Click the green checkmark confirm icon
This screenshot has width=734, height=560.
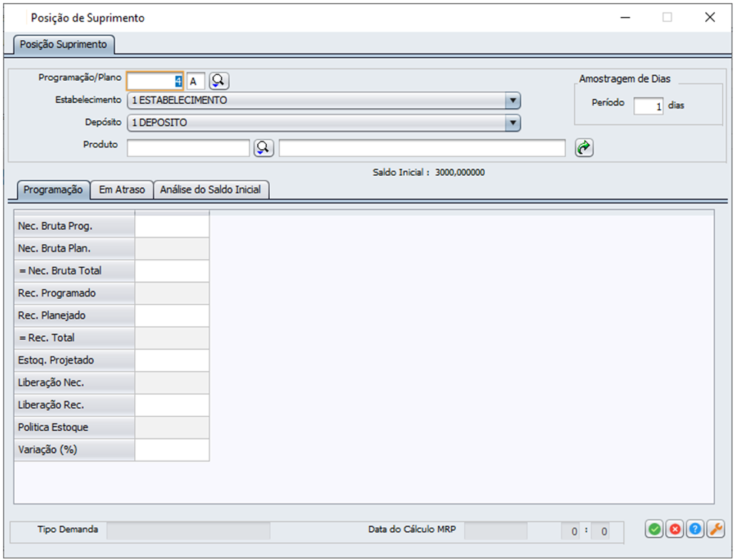[x=654, y=529]
